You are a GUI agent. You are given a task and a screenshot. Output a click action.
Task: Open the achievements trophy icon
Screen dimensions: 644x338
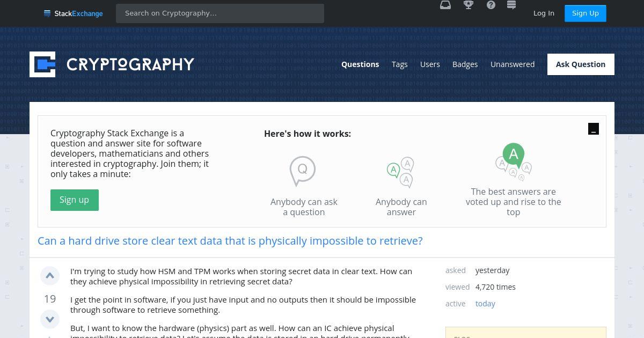(x=469, y=5)
